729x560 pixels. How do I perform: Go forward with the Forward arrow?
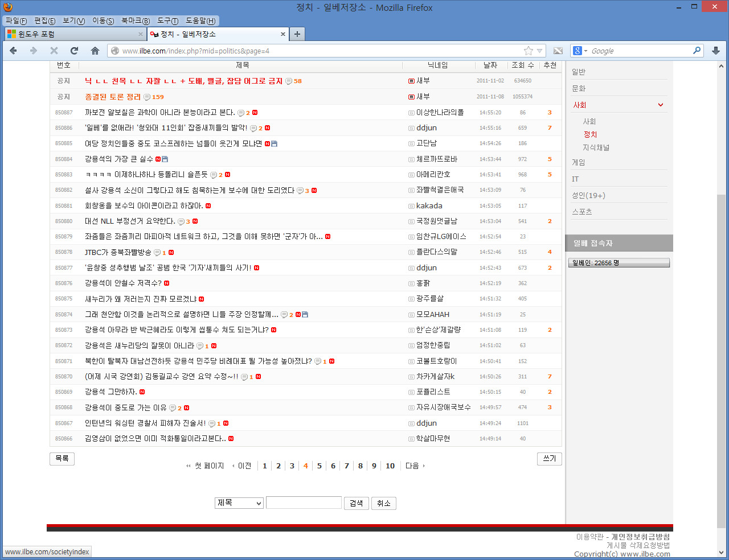tap(33, 51)
